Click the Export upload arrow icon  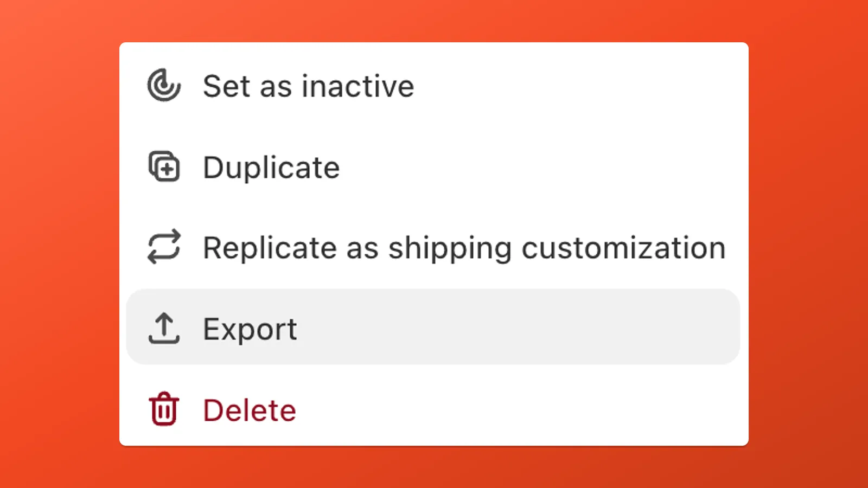click(x=164, y=328)
